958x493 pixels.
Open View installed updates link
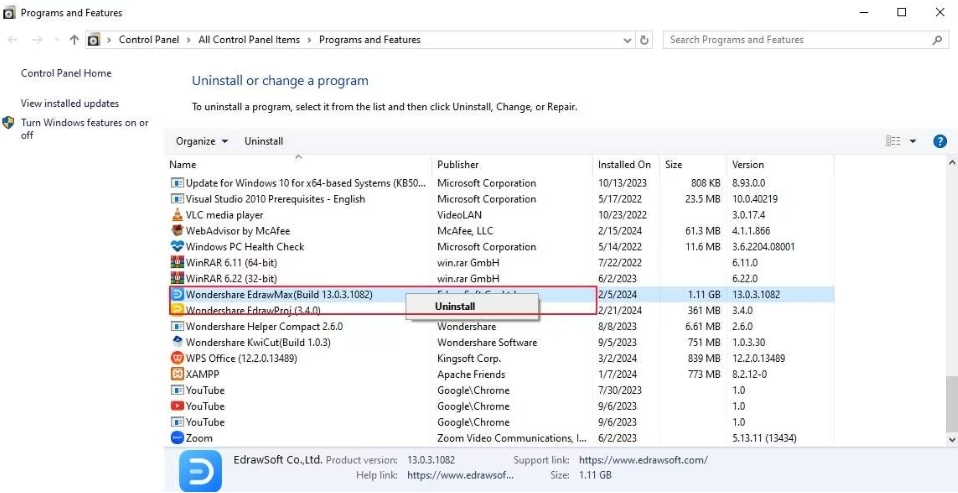[70, 104]
